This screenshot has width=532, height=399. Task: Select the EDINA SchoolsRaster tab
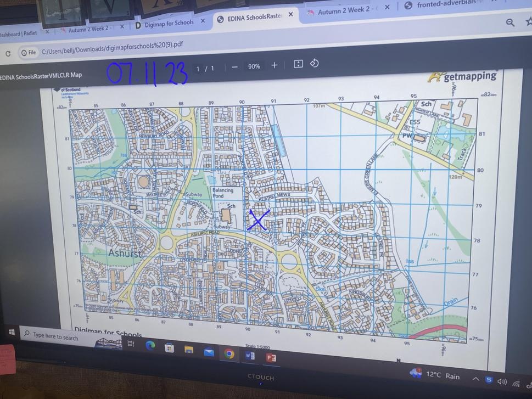(x=250, y=17)
